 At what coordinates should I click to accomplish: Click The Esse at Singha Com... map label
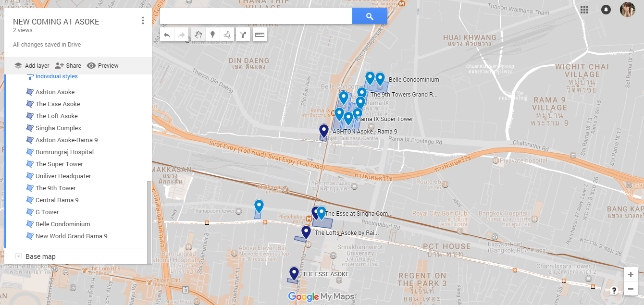pos(359,214)
